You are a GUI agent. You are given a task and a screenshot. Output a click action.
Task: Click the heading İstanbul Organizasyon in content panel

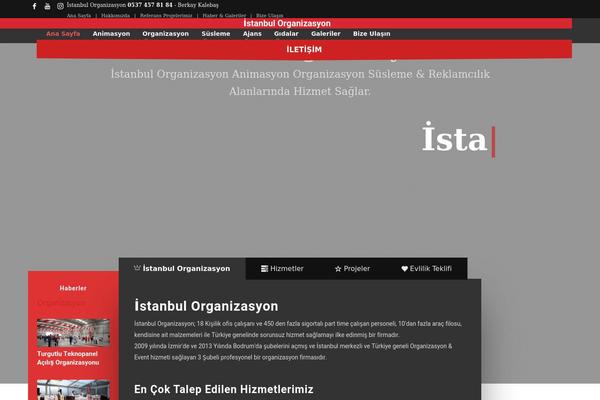click(x=206, y=306)
